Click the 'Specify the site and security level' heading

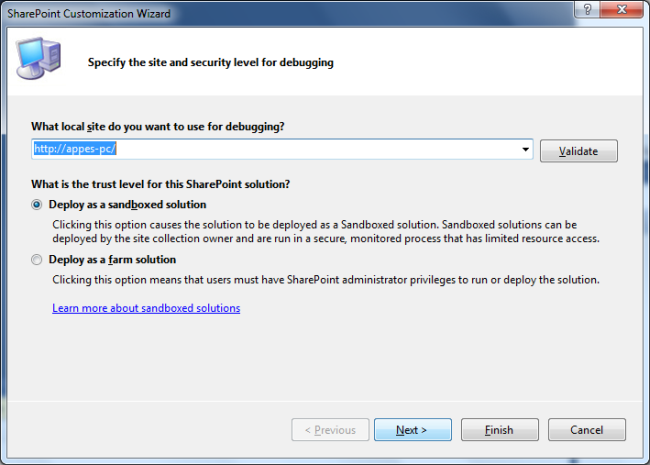pos(210,62)
